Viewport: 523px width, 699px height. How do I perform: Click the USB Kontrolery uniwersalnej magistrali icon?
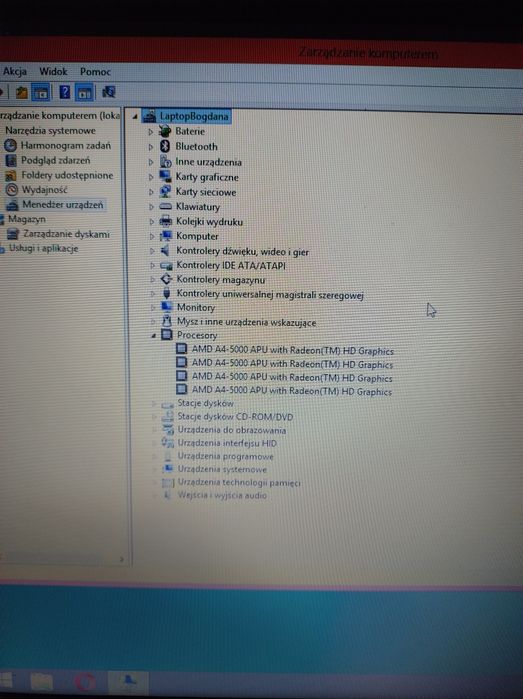(167, 293)
